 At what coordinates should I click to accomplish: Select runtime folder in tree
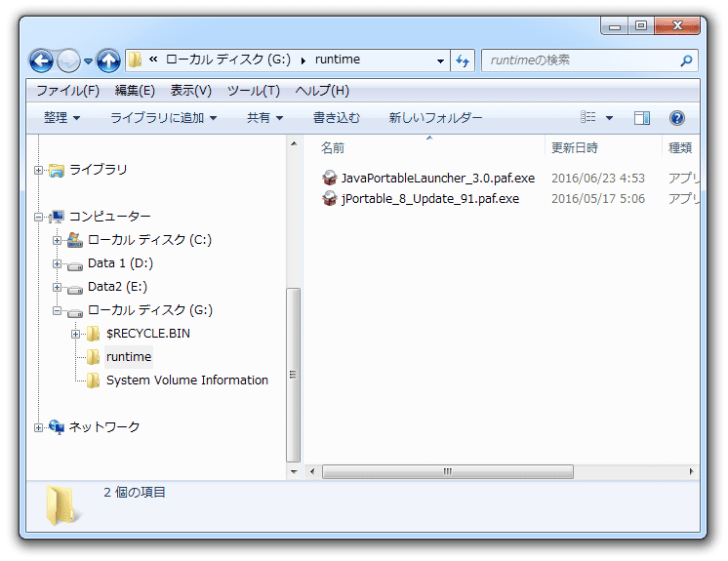pyautogui.click(x=129, y=357)
